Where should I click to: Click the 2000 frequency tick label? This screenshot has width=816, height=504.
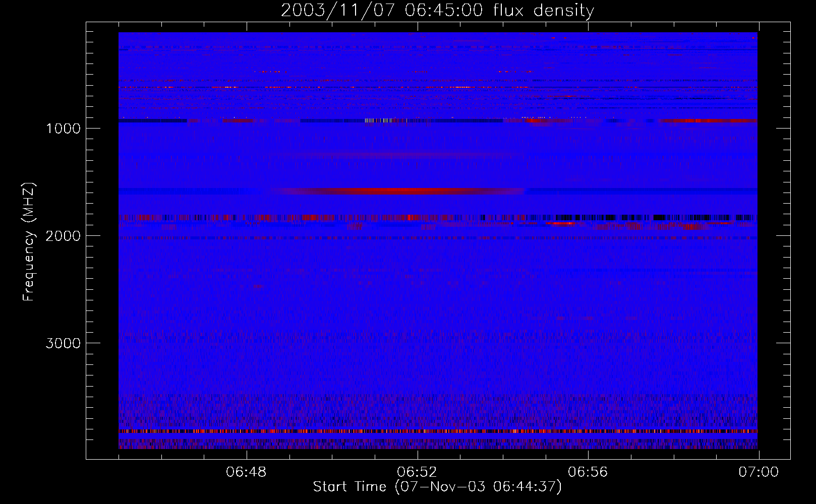point(63,236)
